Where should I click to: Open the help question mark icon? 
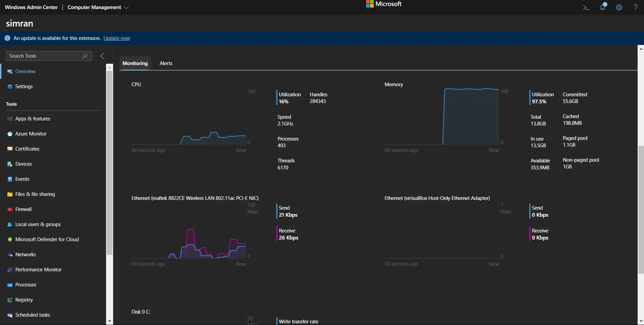635,7
